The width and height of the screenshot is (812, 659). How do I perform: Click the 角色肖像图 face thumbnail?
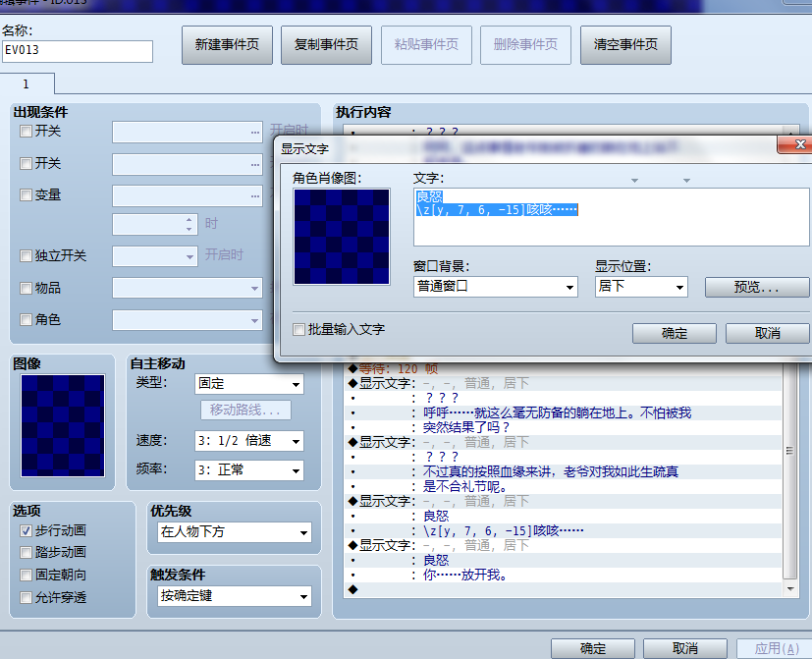[x=342, y=237]
